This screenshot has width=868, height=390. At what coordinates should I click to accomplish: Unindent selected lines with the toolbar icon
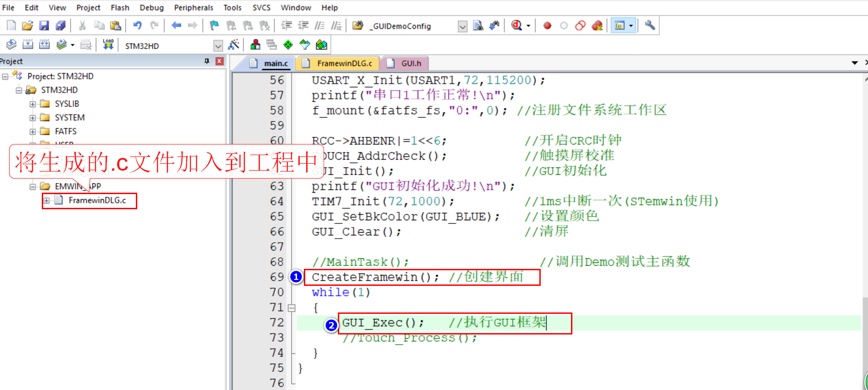303,26
